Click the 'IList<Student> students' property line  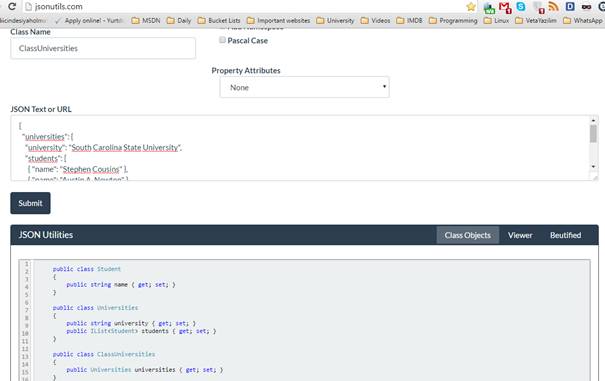tap(141, 331)
